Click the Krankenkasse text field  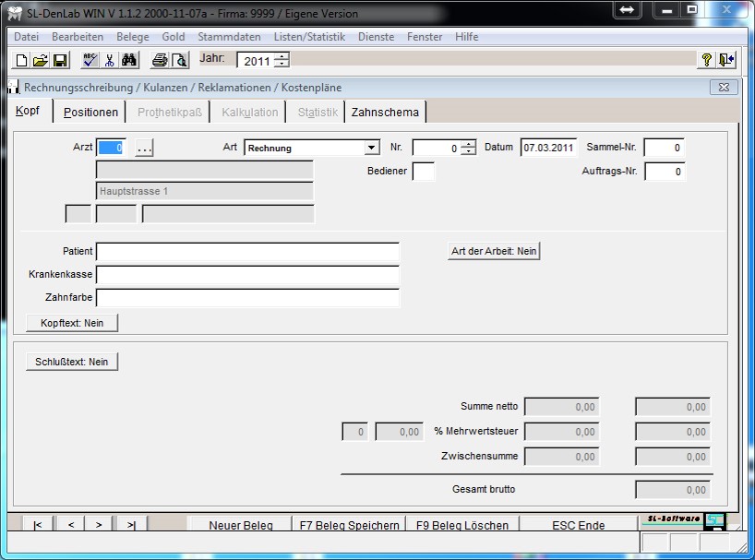click(247, 275)
